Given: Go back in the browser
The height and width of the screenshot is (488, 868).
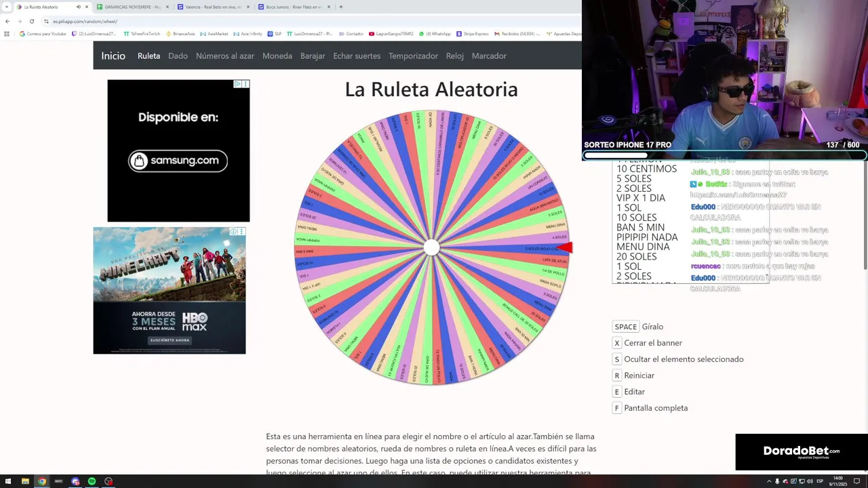Looking at the screenshot, I should tap(7, 21).
